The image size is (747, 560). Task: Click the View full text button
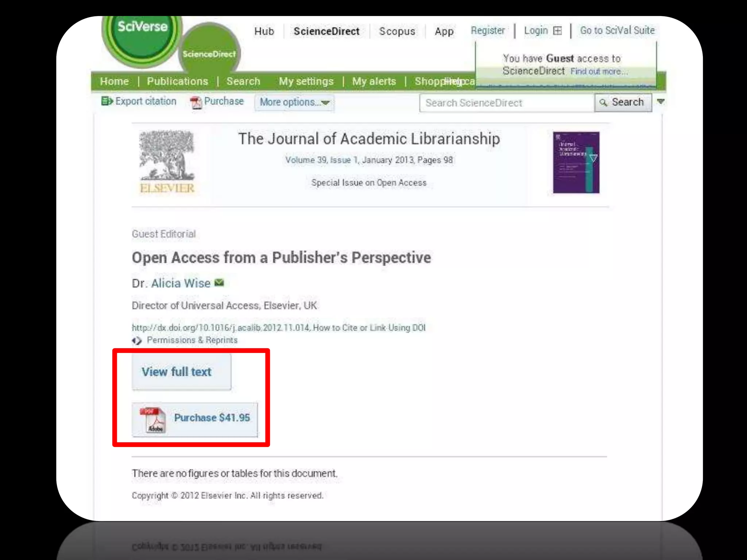point(181,372)
